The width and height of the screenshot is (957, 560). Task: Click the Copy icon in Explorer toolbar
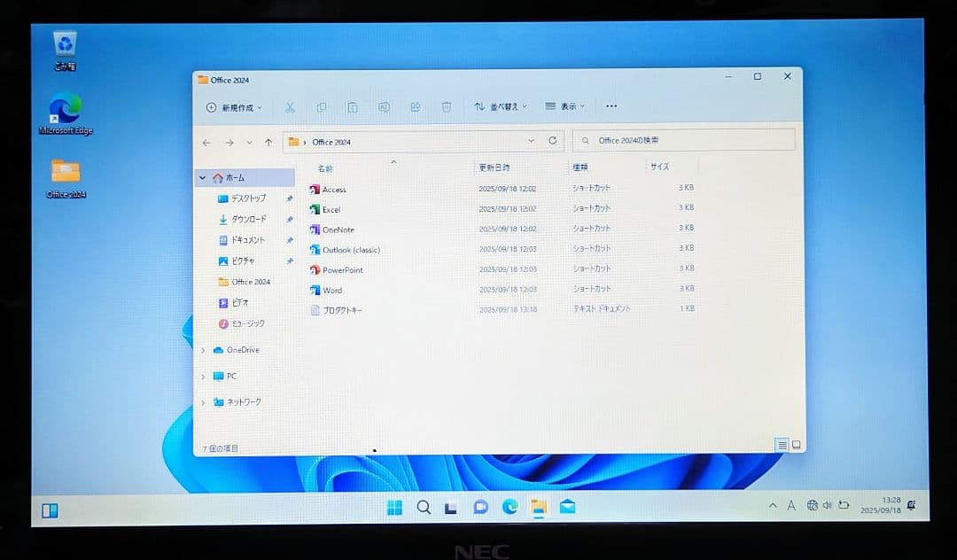[x=321, y=107]
